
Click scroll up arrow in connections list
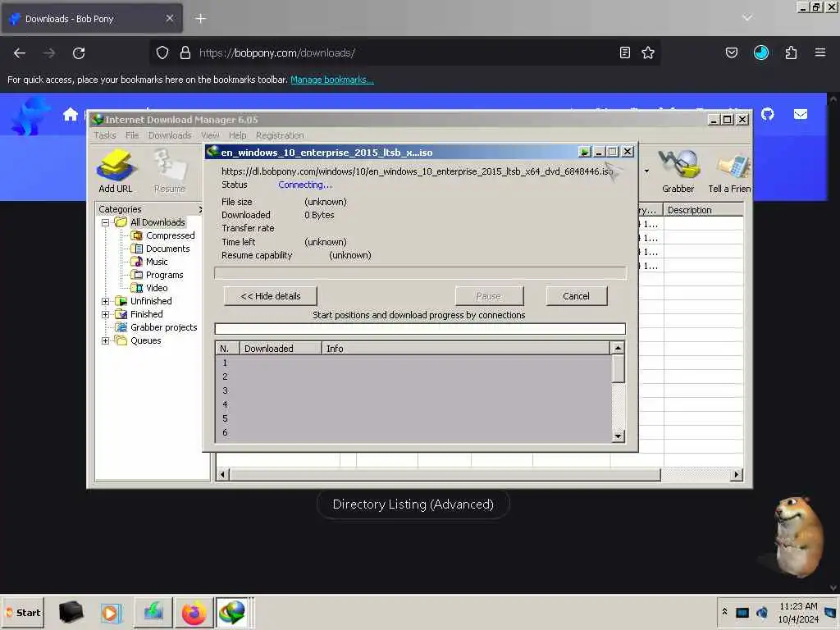click(618, 348)
